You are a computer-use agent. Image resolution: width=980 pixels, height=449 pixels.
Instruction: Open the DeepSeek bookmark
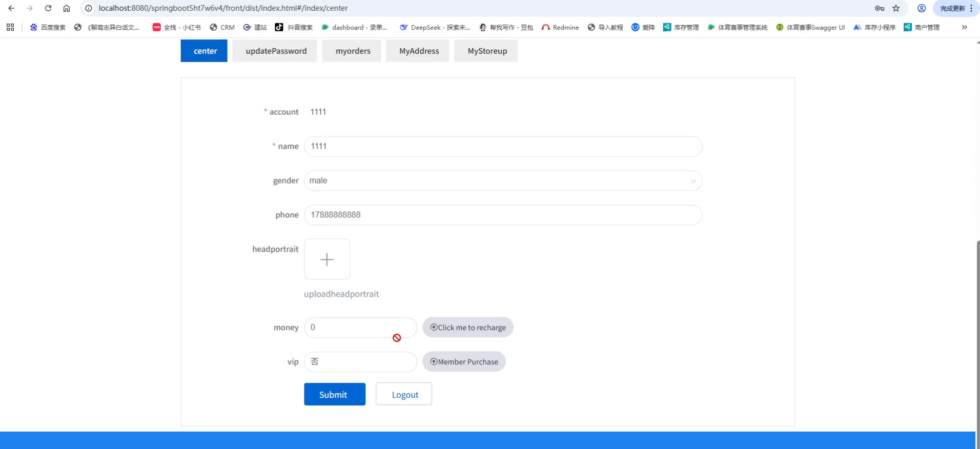435,27
